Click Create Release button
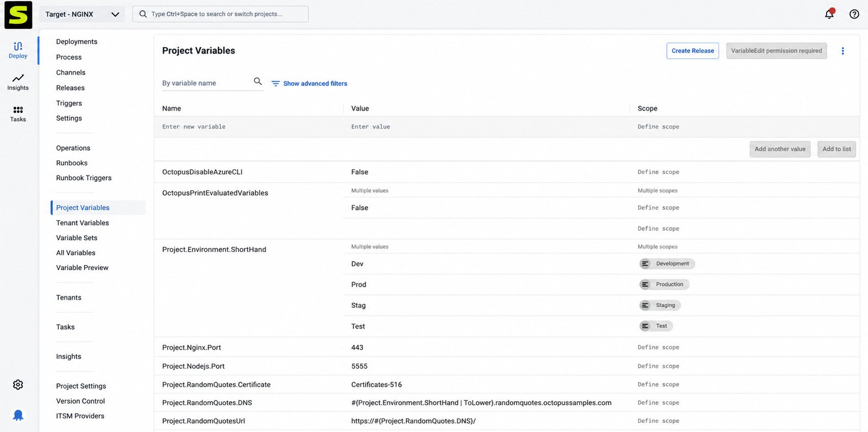This screenshot has width=868, height=432. [x=693, y=51]
